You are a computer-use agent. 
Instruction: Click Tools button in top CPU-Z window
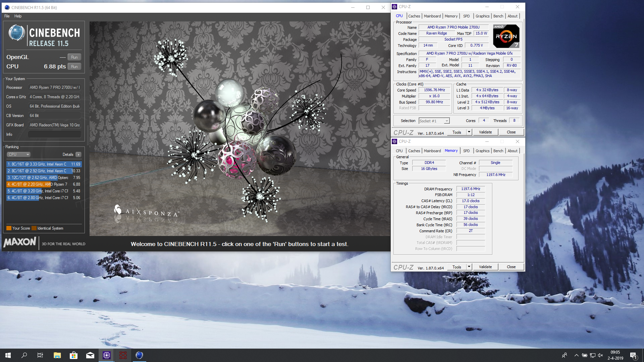[457, 132]
